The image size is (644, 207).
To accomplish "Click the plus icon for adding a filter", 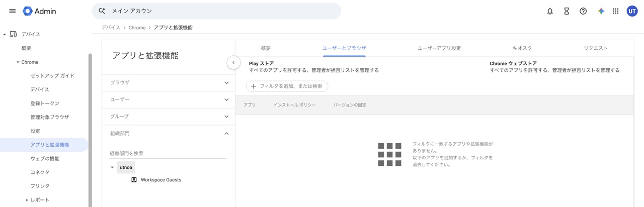I will point(254,86).
